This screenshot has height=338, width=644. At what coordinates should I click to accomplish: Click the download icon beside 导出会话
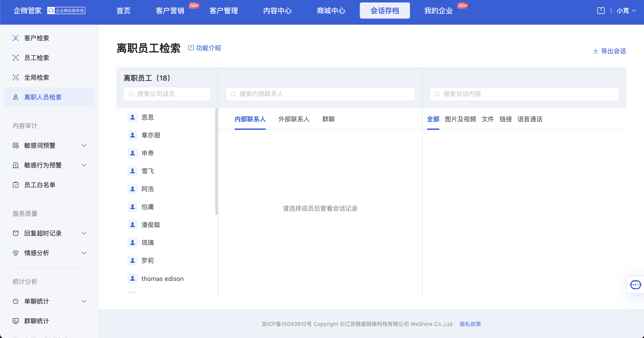[x=596, y=51]
